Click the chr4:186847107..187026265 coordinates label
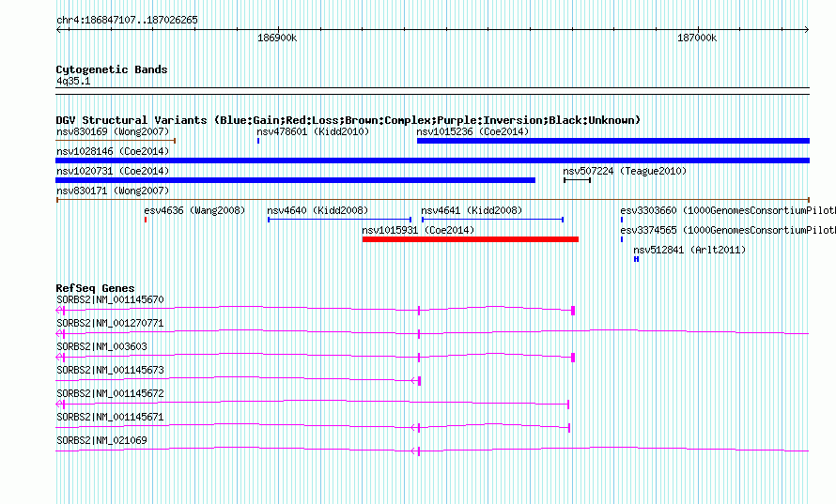Image resolution: width=836 pixels, height=504 pixels. pos(127,21)
